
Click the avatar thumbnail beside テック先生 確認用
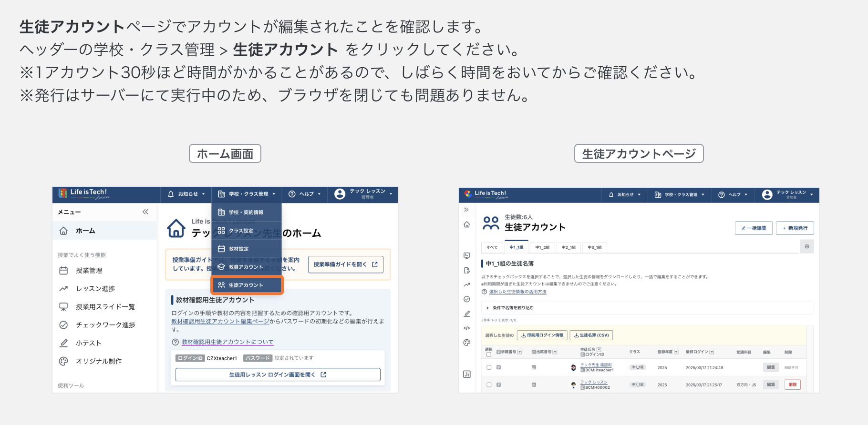(573, 367)
